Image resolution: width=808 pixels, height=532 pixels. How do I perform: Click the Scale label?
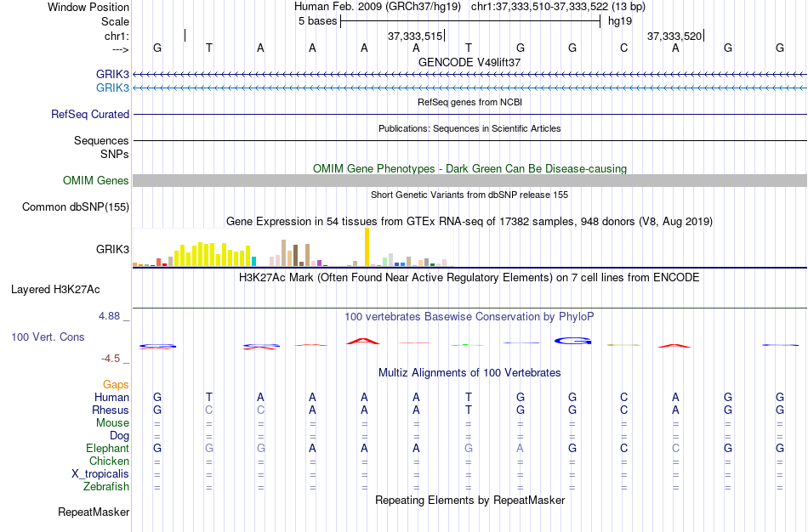click(x=115, y=21)
